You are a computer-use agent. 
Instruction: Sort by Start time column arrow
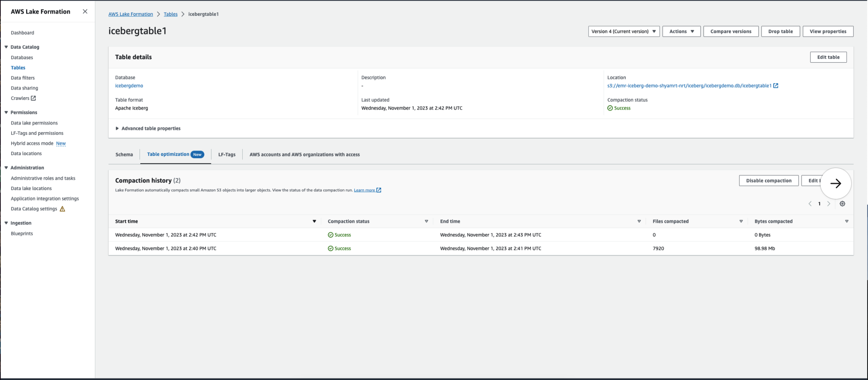click(x=314, y=221)
